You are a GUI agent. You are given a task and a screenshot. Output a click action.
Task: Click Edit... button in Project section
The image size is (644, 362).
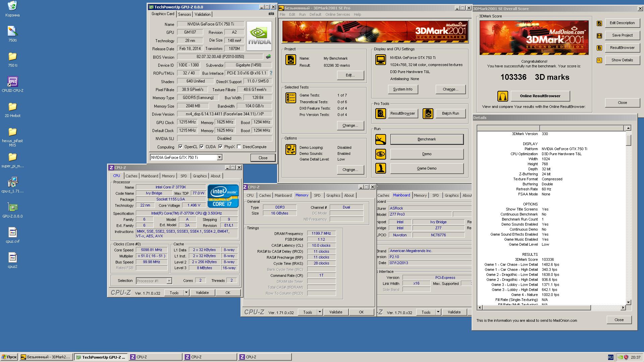click(350, 75)
